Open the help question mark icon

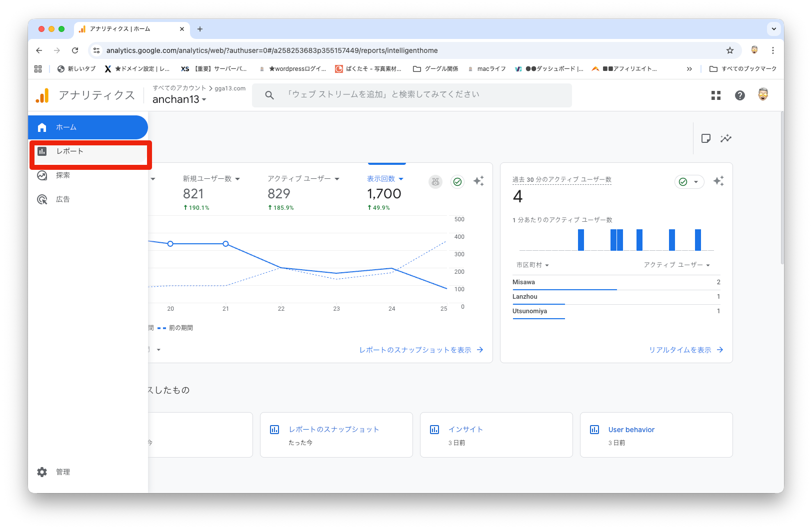click(739, 95)
